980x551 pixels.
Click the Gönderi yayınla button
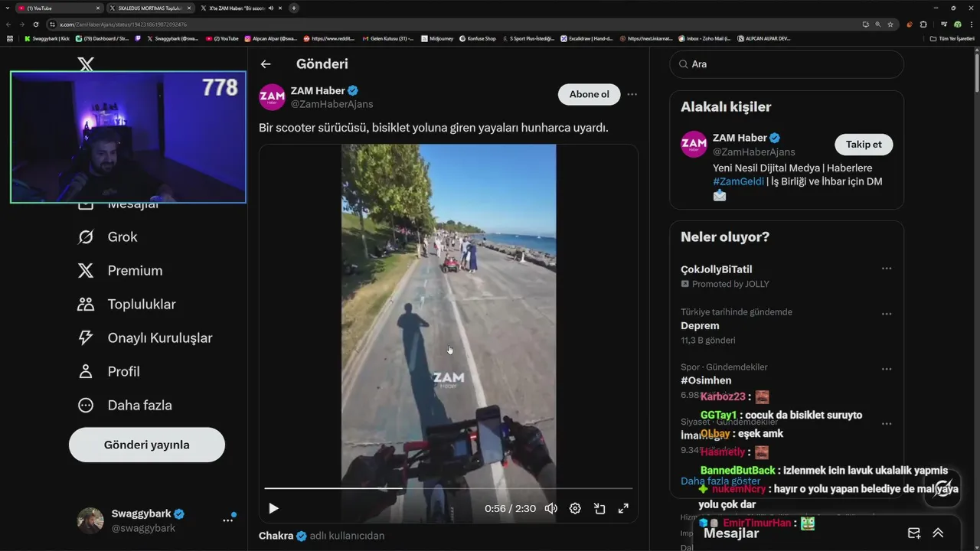[x=147, y=445]
